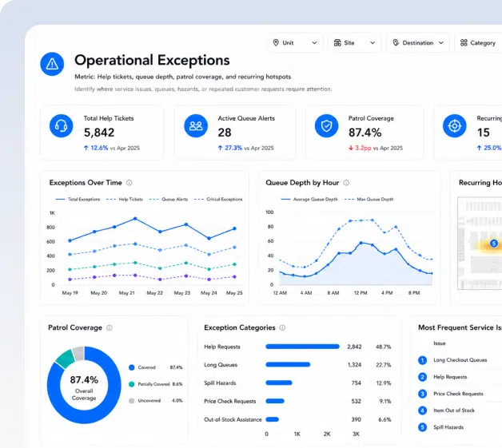
Task: Click the 754 Spill Hazards count
Action: [356, 383]
